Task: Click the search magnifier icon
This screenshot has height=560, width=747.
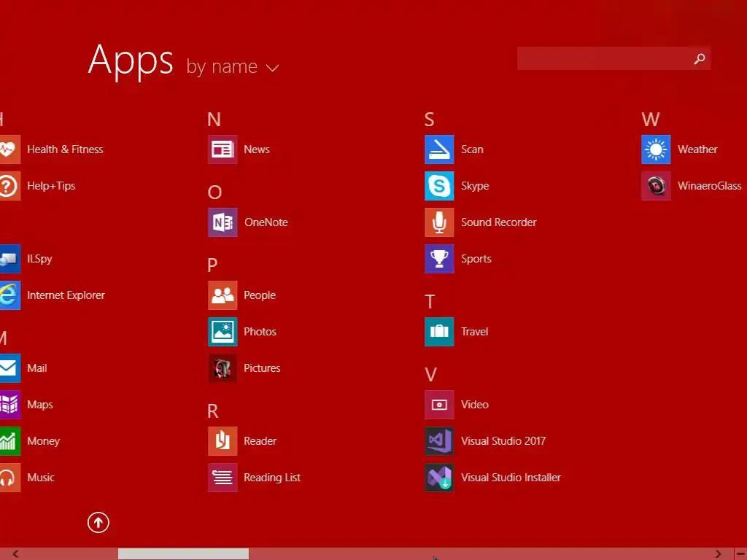Action: coord(700,58)
